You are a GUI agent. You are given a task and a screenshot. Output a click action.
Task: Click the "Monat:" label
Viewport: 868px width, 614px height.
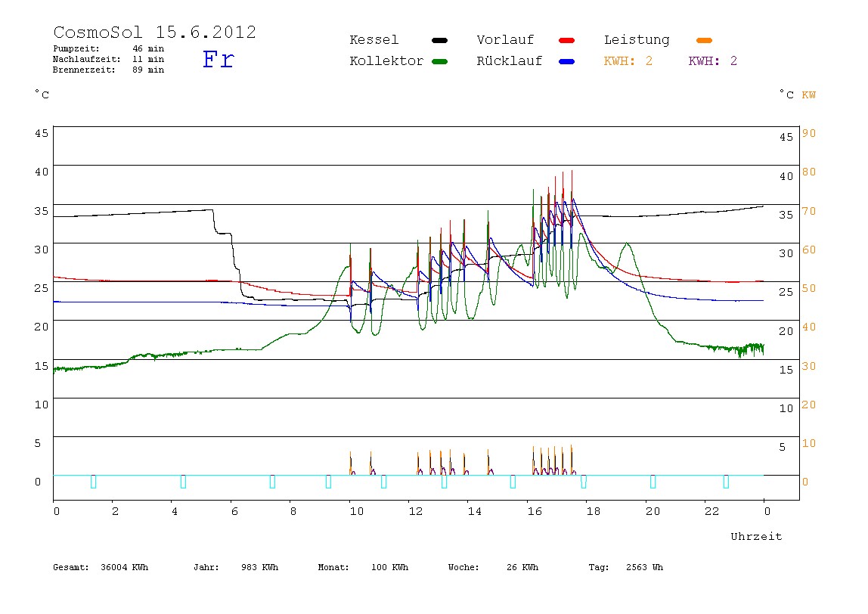(333, 567)
